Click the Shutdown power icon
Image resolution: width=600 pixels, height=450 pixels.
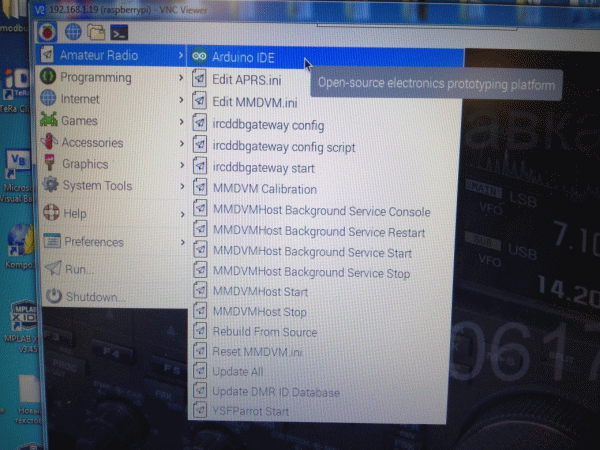54,296
